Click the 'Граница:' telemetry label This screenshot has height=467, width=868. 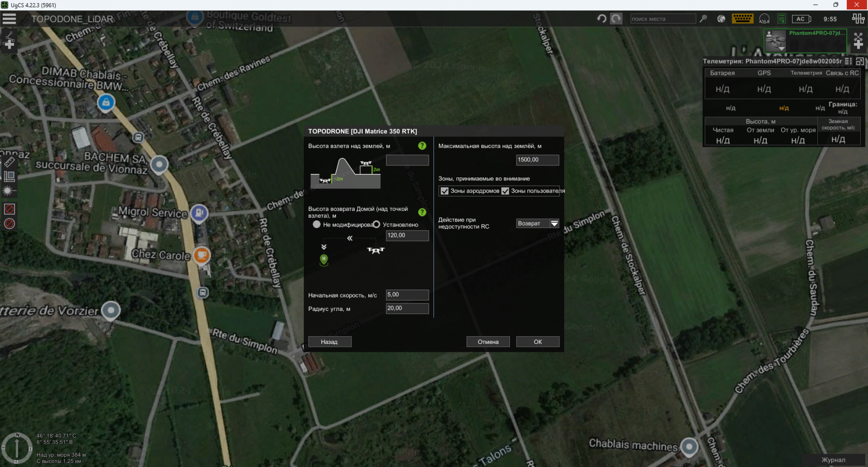click(843, 104)
